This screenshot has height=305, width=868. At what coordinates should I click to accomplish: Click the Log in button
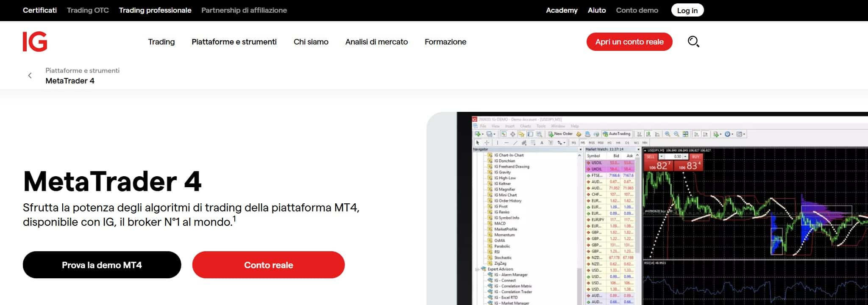click(x=687, y=10)
